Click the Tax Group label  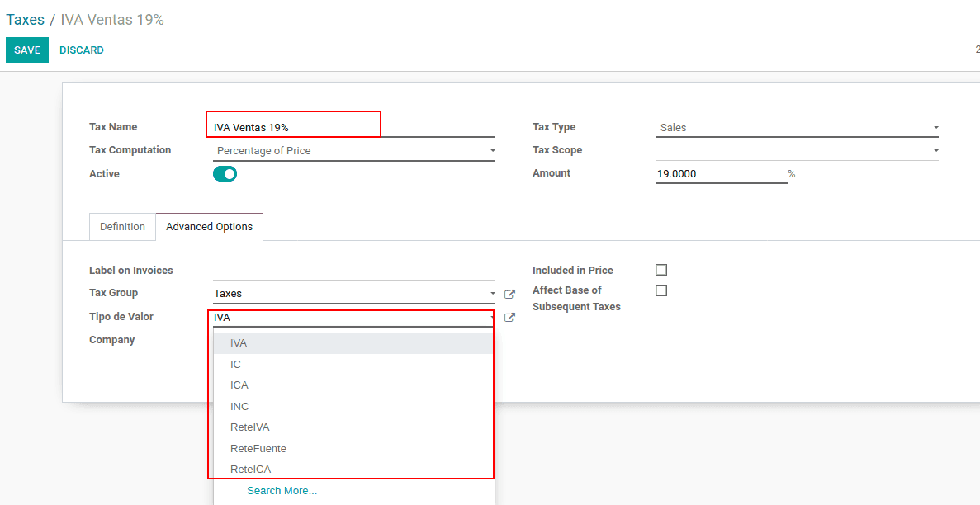[x=114, y=292]
